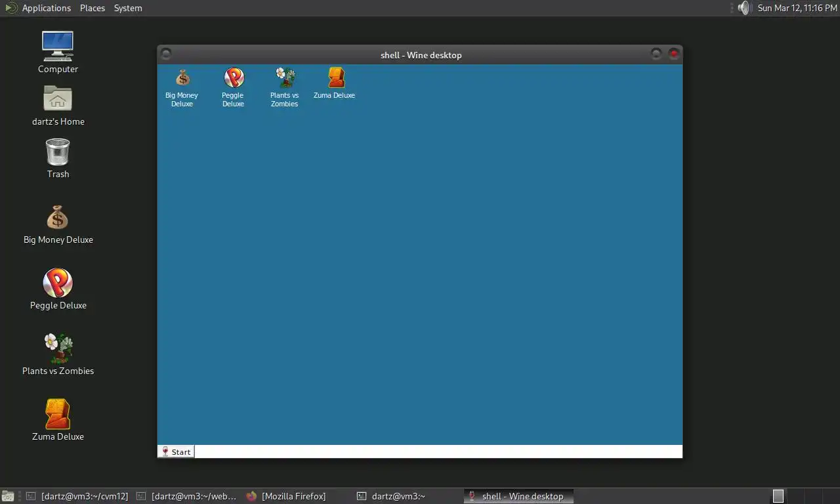Maximize the Wine desktop window
The width and height of the screenshot is (840, 504).
coord(656,54)
